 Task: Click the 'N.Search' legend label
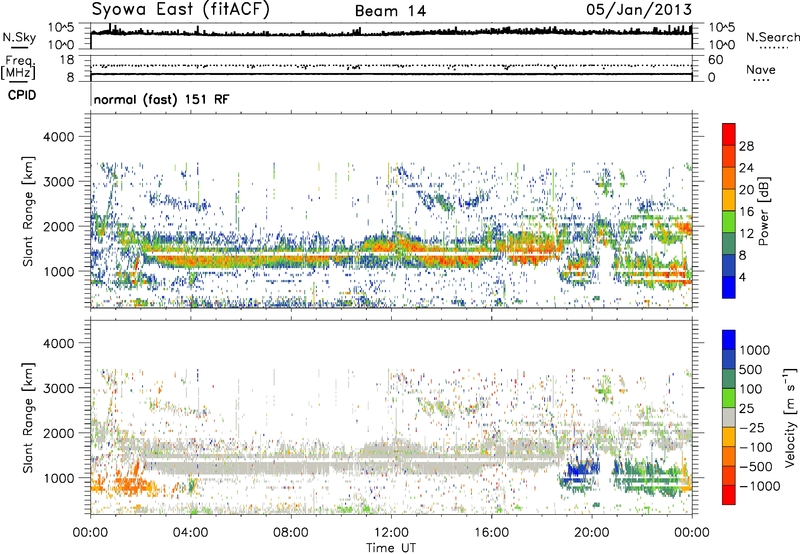[772, 37]
